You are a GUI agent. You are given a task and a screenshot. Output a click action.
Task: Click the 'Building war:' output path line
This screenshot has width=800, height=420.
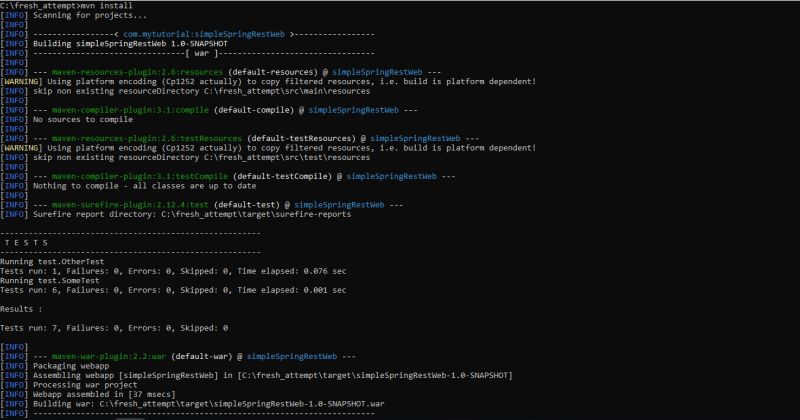(x=209, y=404)
